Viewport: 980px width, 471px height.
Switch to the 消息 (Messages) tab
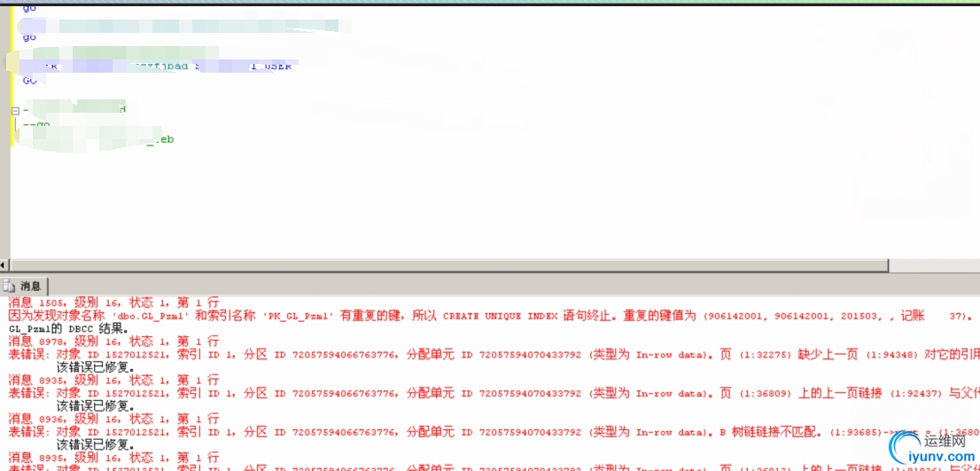(24, 286)
